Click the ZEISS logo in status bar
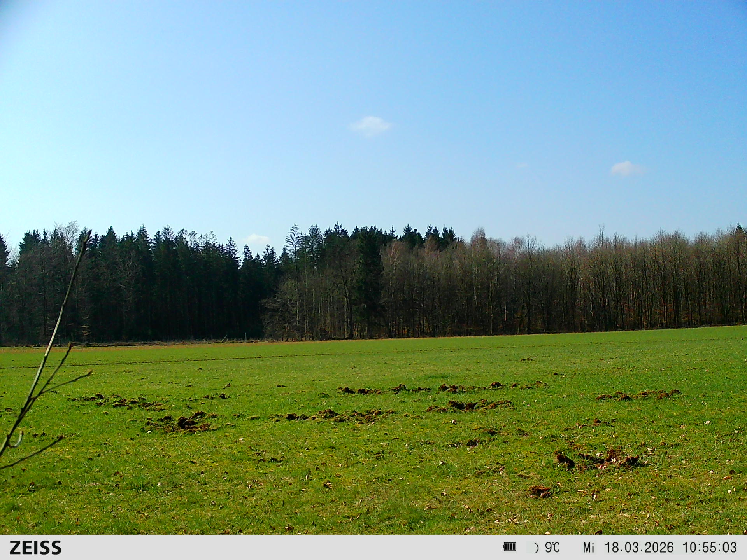 click(x=35, y=548)
